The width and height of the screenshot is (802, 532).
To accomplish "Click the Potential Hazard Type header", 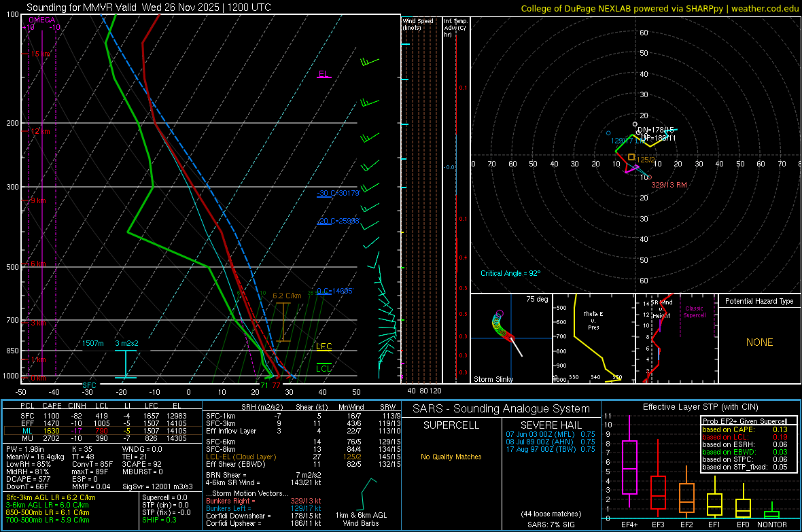I will pyautogui.click(x=759, y=301).
